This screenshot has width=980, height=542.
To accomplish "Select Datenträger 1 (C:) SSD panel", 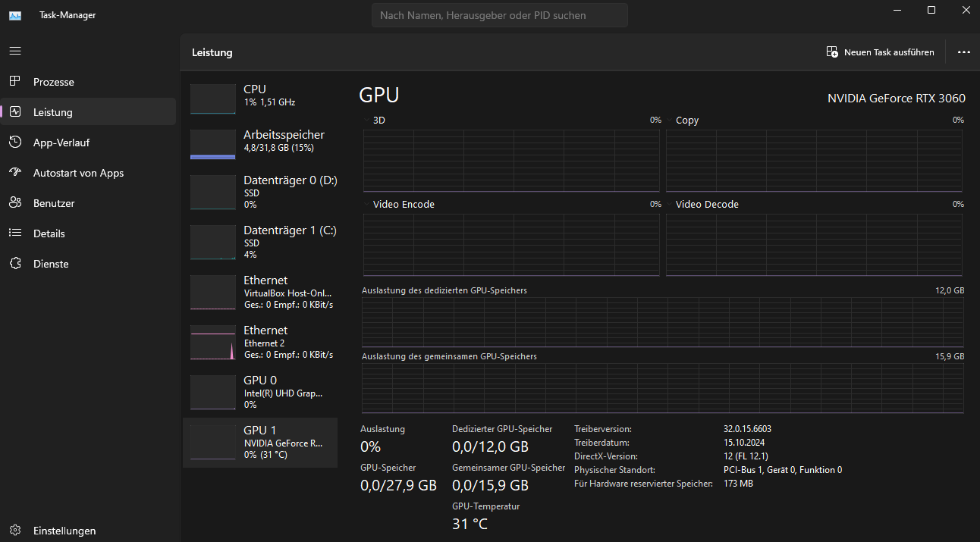I will pyautogui.click(x=259, y=242).
